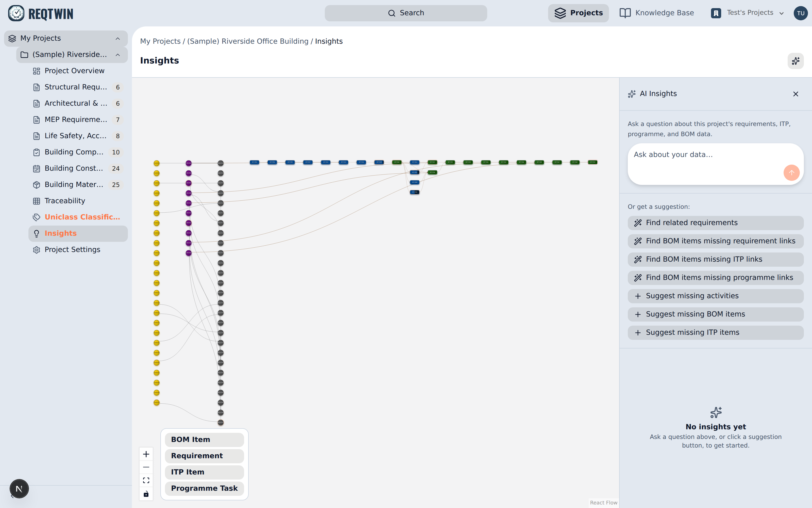Click the Structural Requirements document icon

[37, 87]
